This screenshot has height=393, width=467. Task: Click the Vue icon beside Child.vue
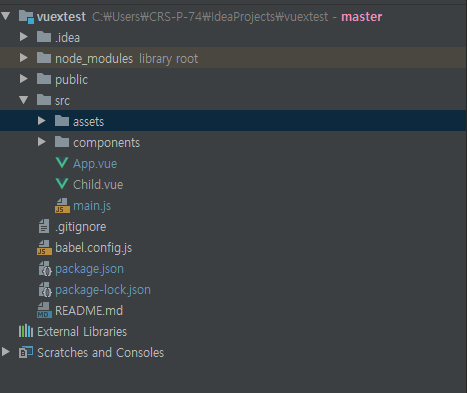pyautogui.click(x=62, y=184)
